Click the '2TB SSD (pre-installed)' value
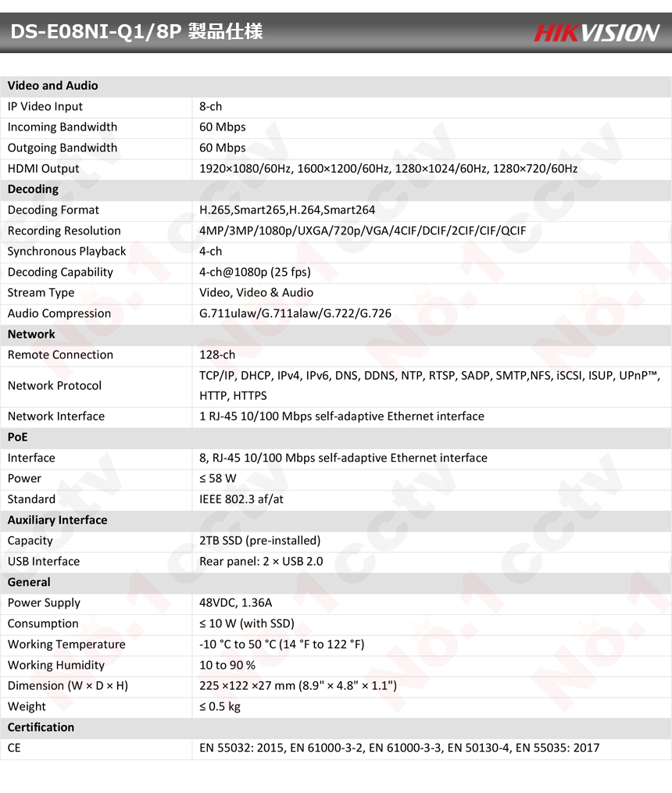This screenshot has width=672, height=793. [x=260, y=541]
